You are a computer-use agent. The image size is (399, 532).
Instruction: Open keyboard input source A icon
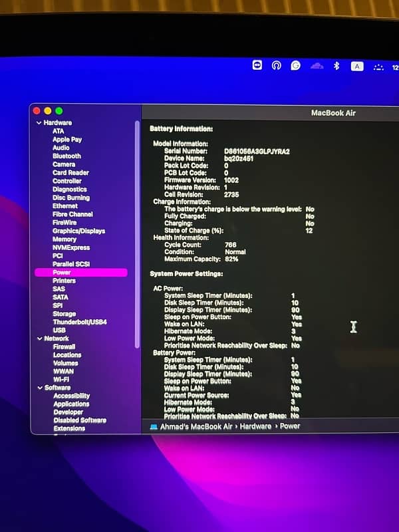(x=357, y=66)
